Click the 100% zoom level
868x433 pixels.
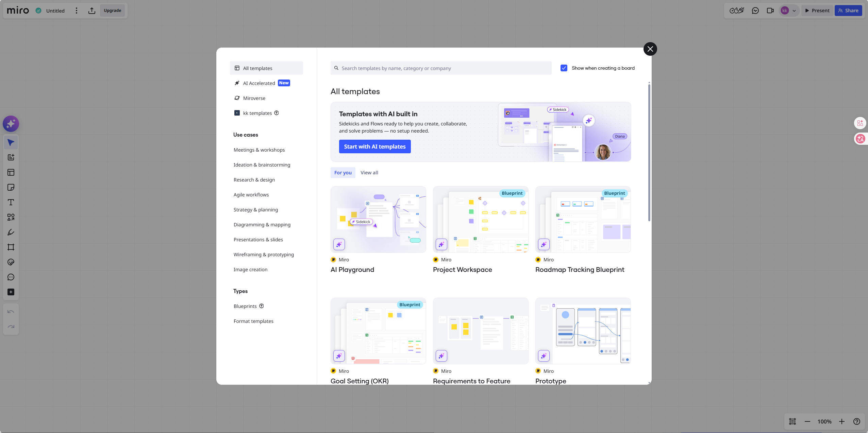tap(824, 421)
